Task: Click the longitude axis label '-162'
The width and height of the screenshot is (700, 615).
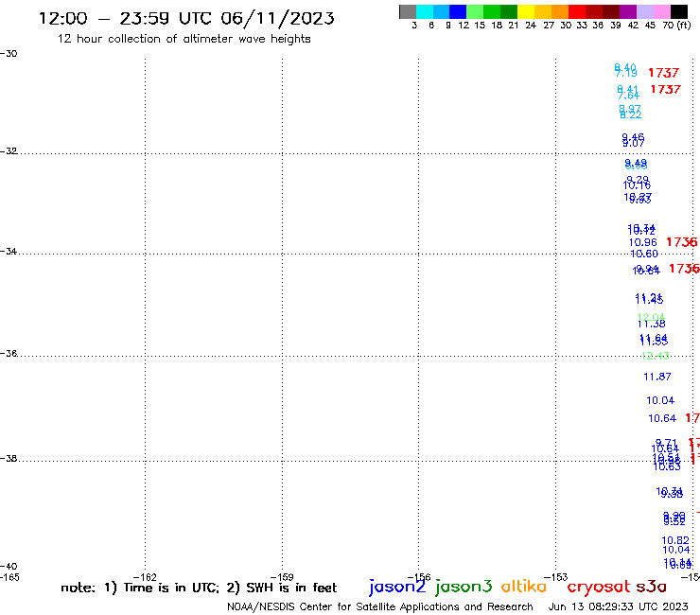Action: pyautogui.click(x=145, y=577)
